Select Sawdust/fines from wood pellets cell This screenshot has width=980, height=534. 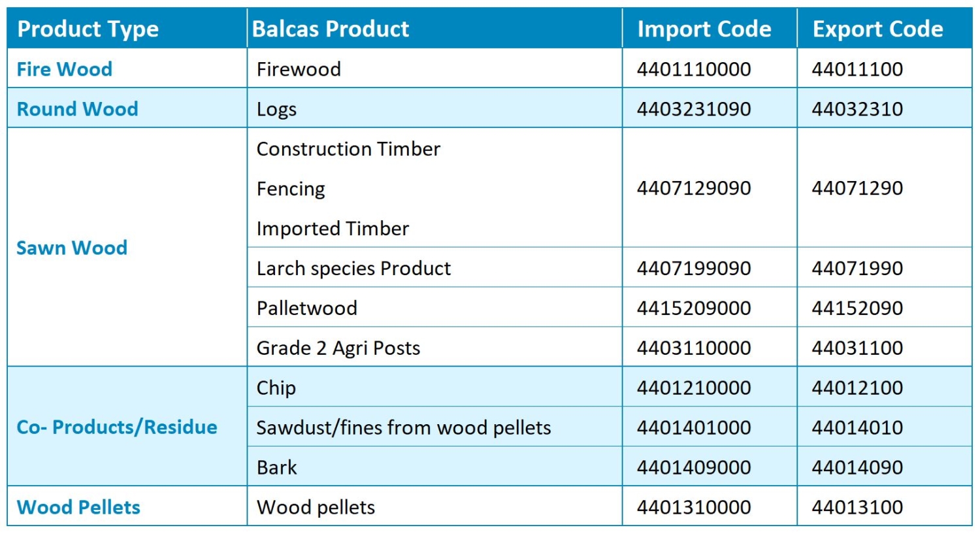tap(403, 428)
